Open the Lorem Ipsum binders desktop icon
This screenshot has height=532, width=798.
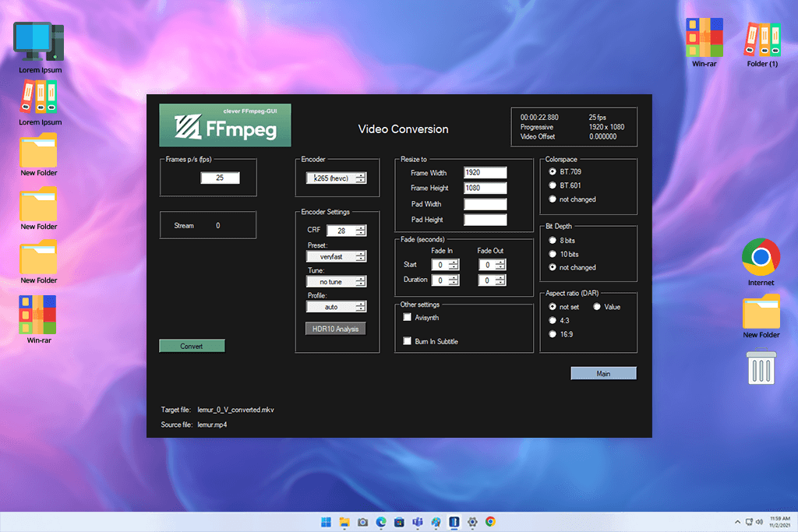click(x=40, y=102)
